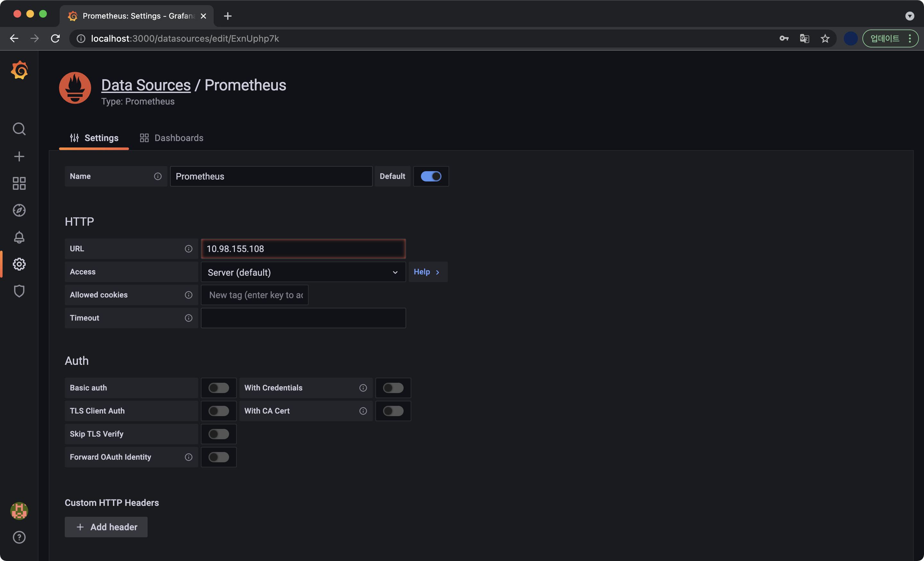Enable the Basic auth toggle
This screenshot has height=561, width=924.
tap(218, 388)
